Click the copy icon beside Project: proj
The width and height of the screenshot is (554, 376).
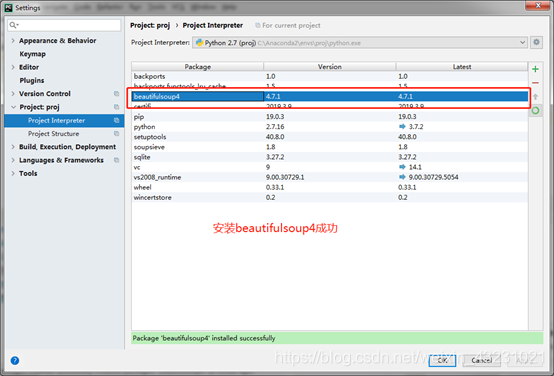tap(116, 107)
